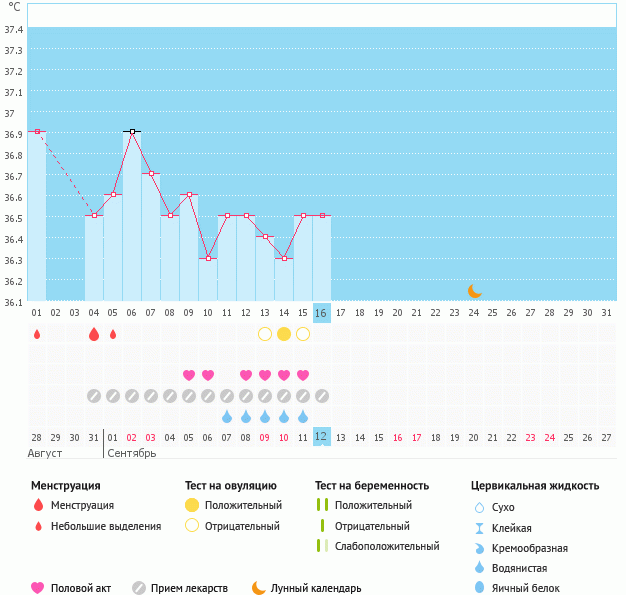Click the intercourse heart on cycle day 09
626x595 pixels.
(x=189, y=375)
